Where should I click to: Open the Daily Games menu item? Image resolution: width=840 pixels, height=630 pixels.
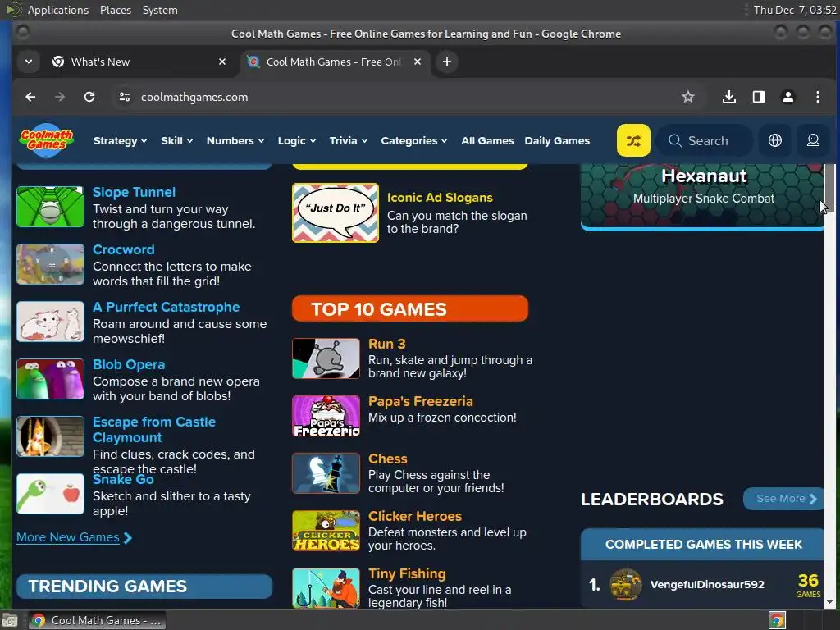(x=557, y=141)
